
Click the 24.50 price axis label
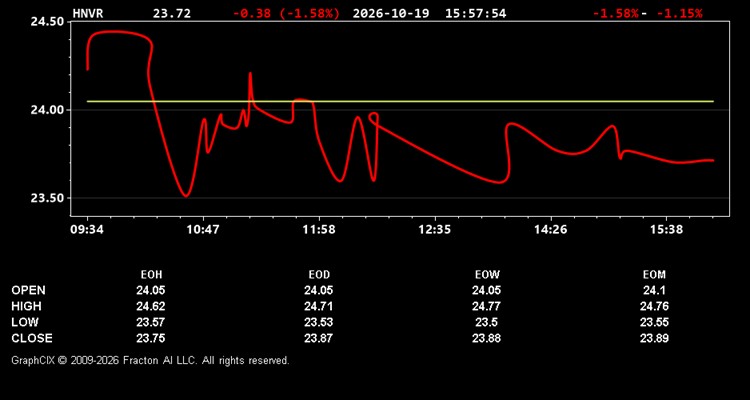(x=47, y=22)
